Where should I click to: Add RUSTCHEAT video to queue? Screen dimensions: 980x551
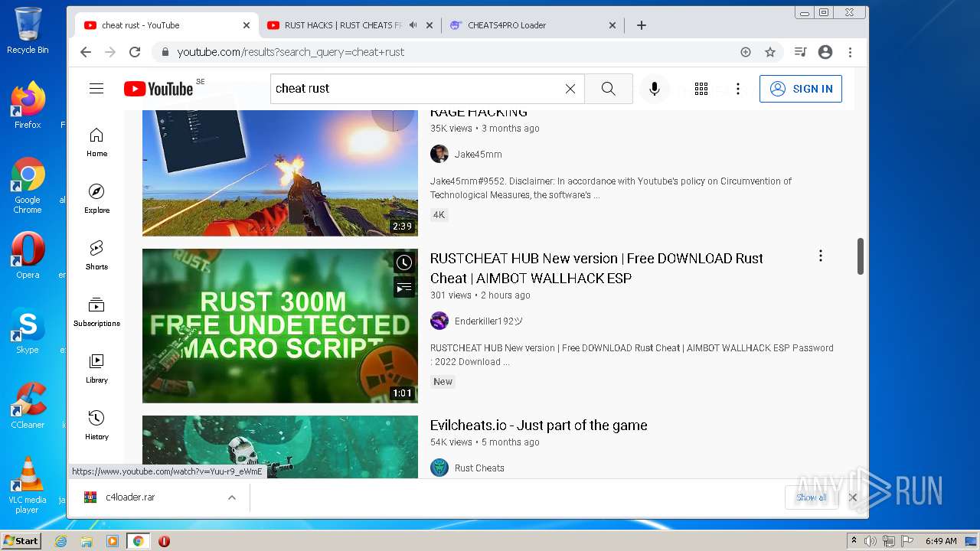[x=404, y=288]
